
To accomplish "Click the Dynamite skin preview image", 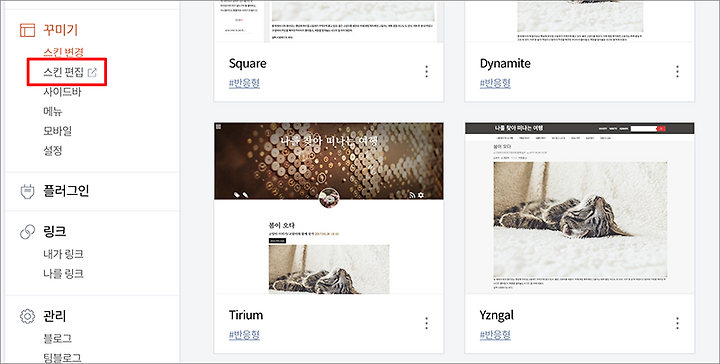I will (x=579, y=21).
